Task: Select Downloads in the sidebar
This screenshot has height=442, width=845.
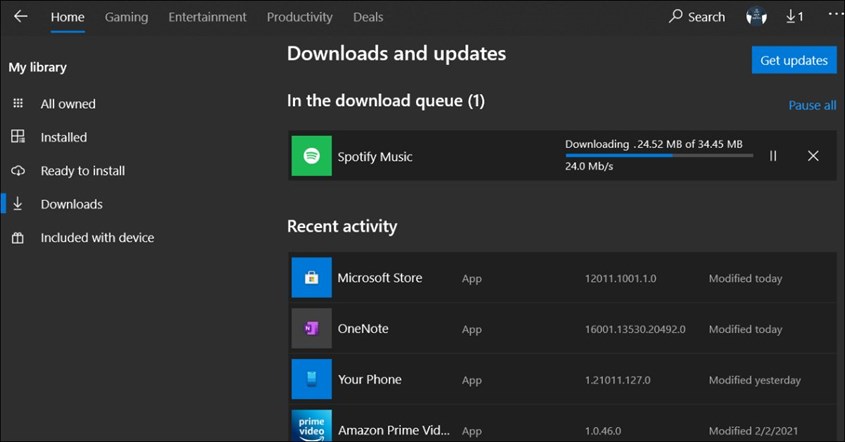Action: (x=71, y=204)
